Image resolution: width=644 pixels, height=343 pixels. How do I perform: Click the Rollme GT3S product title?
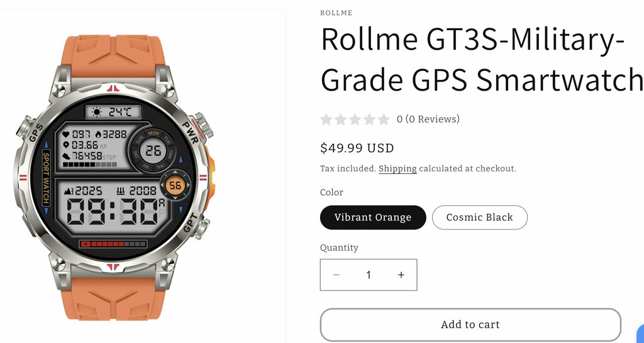pos(478,60)
